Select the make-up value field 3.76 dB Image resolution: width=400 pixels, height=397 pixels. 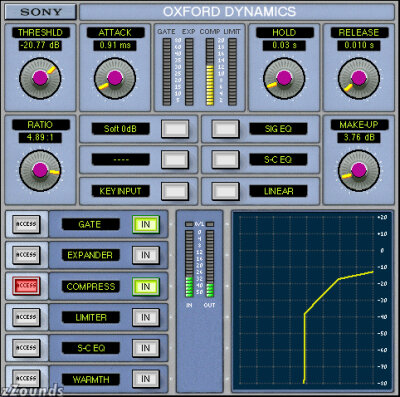click(359, 137)
